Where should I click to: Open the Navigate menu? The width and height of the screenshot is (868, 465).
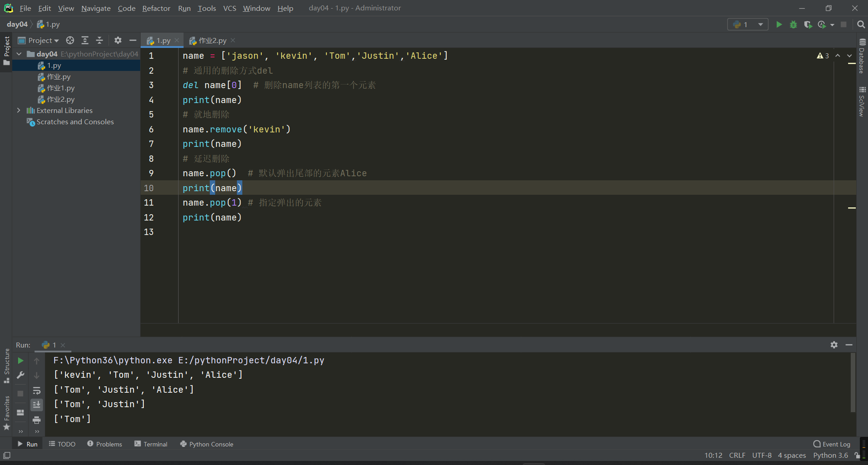pos(96,8)
